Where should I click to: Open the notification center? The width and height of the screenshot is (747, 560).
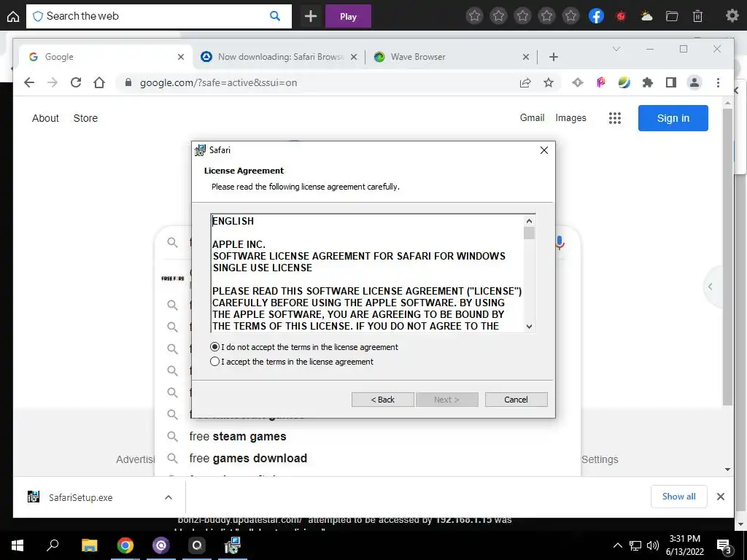tap(724, 546)
